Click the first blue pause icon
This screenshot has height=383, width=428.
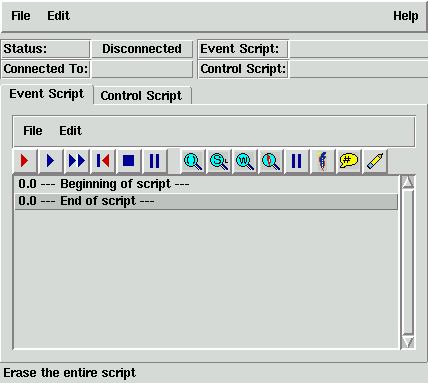pyautogui.click(x=154, y=161)
